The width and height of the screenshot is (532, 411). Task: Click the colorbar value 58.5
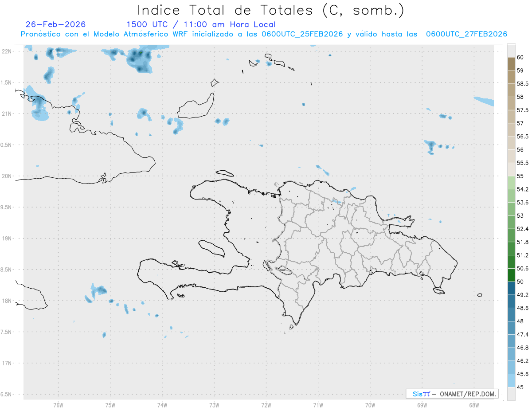pyautogui.click(x=523, y=84)
